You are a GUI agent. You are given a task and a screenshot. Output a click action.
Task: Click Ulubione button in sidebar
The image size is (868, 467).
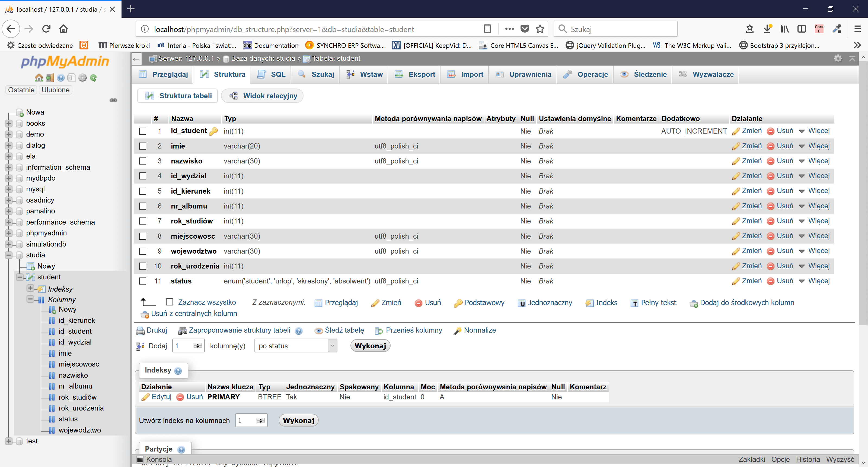point(55,90)
